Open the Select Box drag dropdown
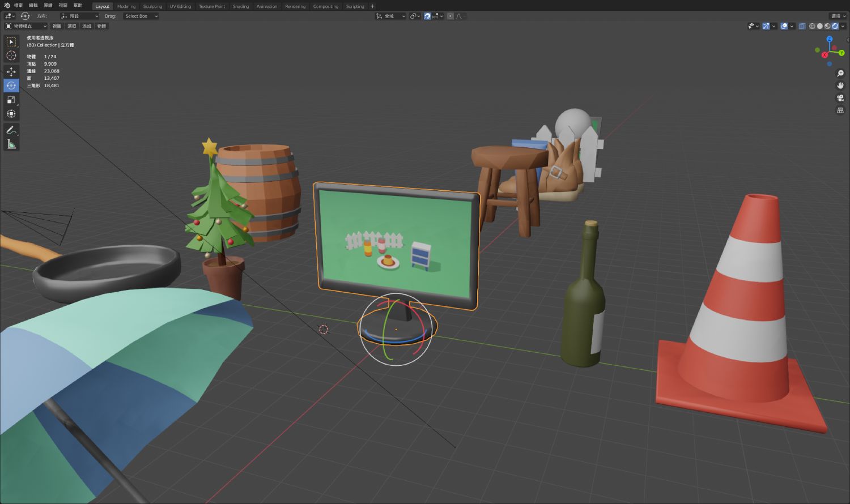The height and width of the screenshot is (504, 850). pos(141,16)
